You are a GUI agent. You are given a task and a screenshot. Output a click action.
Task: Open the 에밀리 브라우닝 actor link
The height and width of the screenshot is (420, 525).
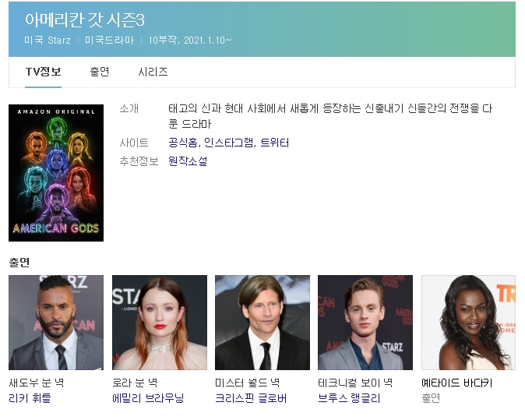point(148,398)
